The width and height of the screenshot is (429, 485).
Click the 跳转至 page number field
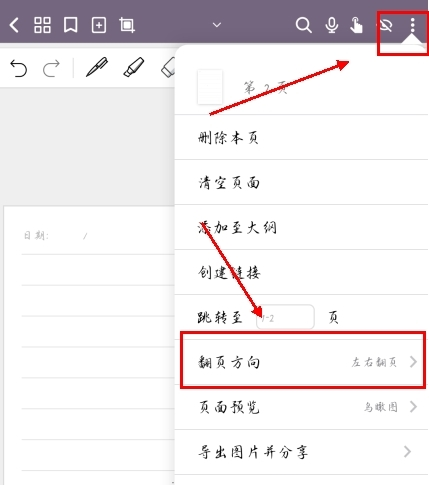pyautogui.click(x=285, y=317)
